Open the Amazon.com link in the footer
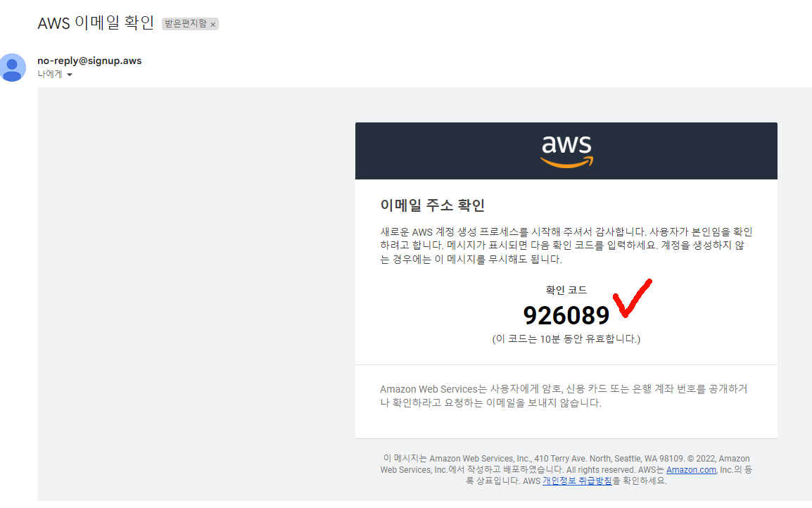Screen dimensions: 812x508 click(691, 470)
